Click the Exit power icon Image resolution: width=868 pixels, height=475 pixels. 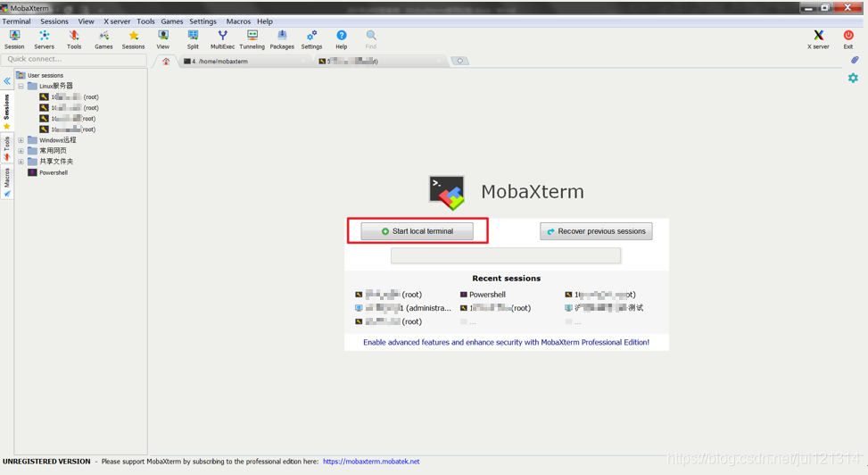(848, 40)
